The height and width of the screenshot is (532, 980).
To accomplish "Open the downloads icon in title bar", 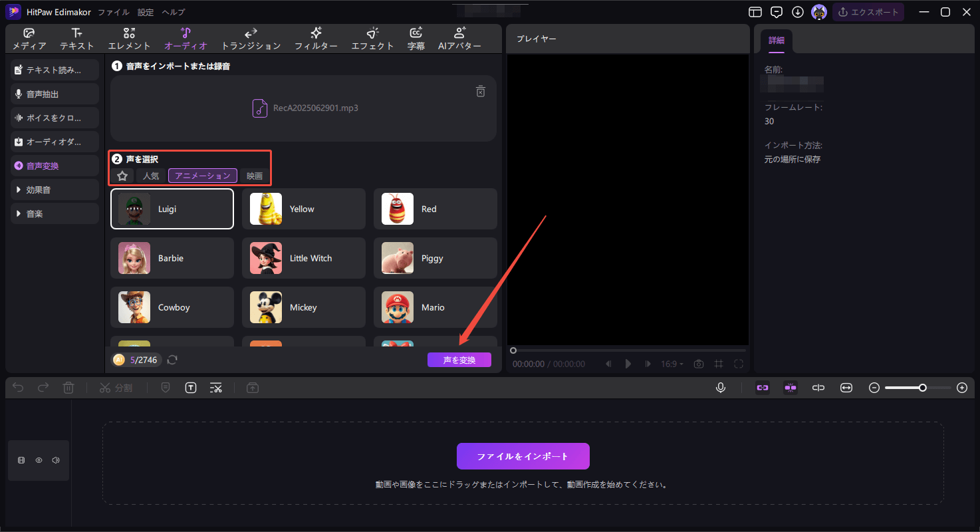I will (x=798, y=12).
